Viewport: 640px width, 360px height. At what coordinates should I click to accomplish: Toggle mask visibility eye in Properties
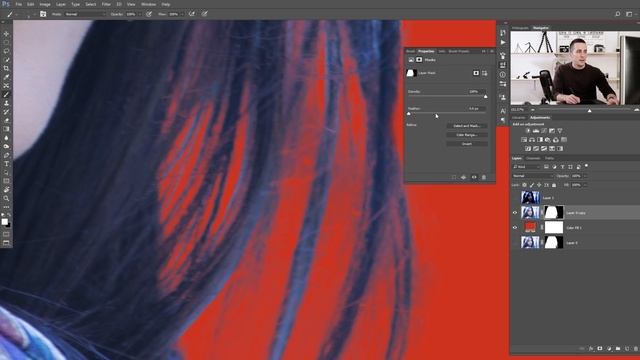point(474,177)
